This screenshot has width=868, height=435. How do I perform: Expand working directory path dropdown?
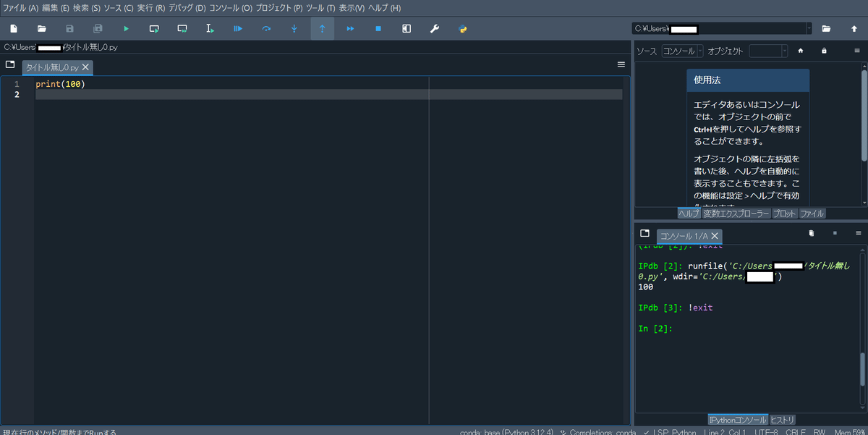(808, 29)
